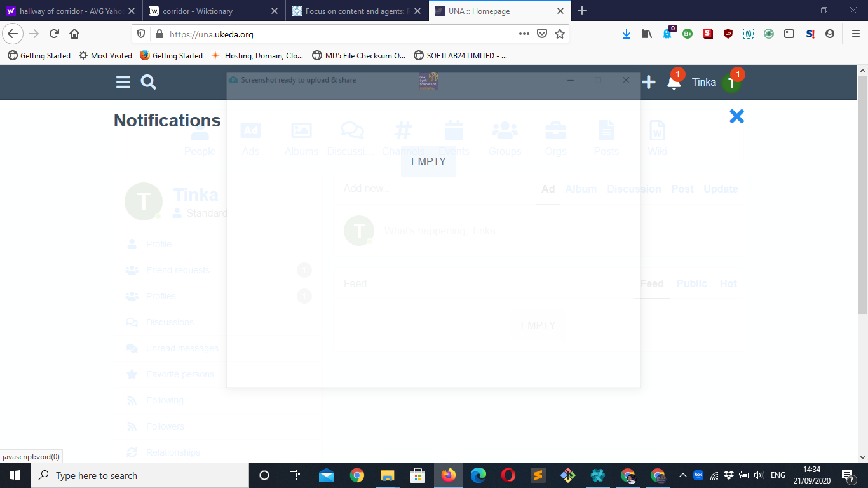Close the Notifications panel with the blue X
This screenshot has width=868, height=488.
coord(736,116)
